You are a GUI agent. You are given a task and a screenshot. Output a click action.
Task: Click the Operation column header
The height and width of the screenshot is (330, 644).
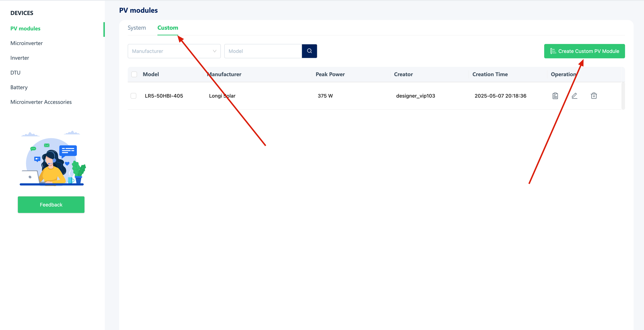(563, 74)
